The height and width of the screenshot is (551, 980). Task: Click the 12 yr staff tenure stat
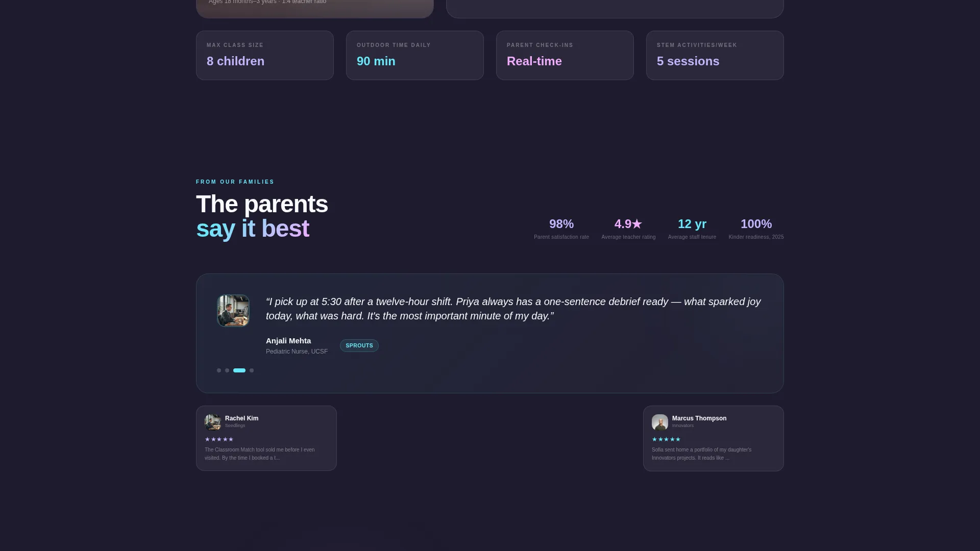point(692,229)
